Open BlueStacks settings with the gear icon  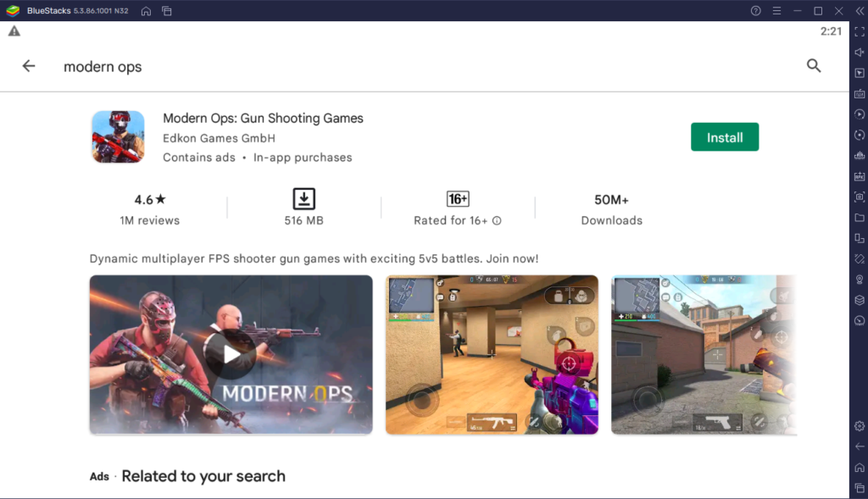[859, 426]
